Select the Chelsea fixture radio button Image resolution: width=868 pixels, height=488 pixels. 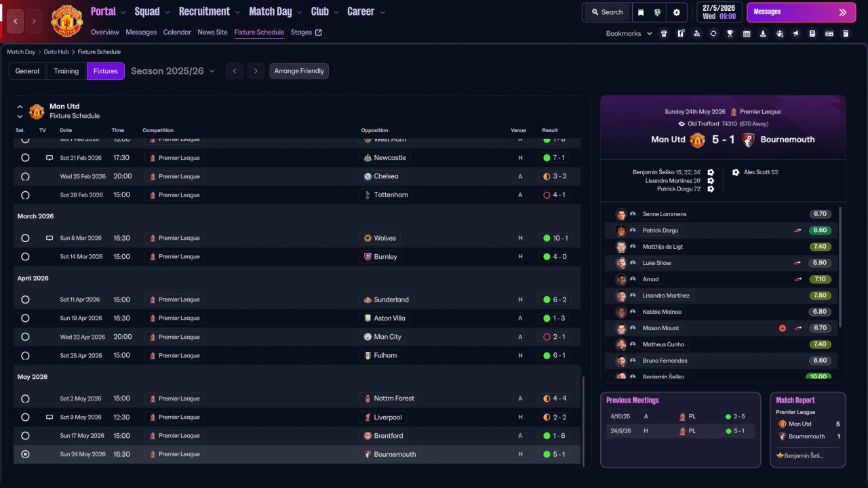click(25, 176)
